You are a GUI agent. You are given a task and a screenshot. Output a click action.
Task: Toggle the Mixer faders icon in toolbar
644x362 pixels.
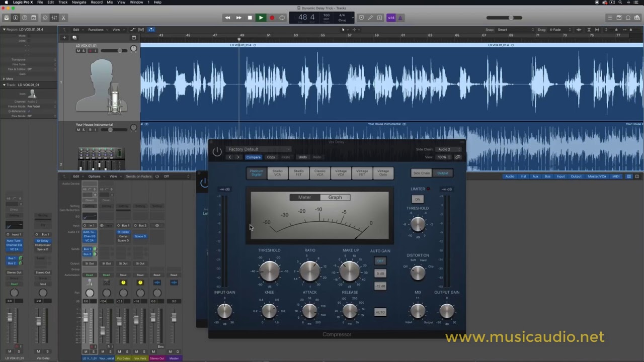point(54,18)
